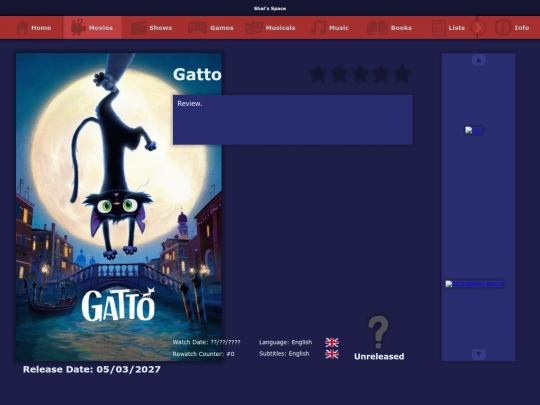Screen dimensions: 540x405
Task: Click inside the Review text box
Action: point(293,120)
